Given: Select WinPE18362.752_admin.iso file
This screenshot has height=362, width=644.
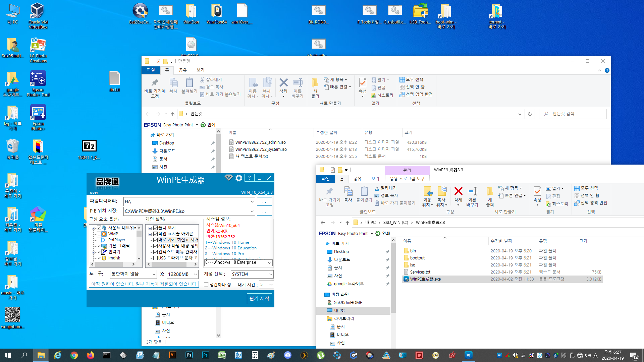Looking at the screenshot, I should click(261, 142).
